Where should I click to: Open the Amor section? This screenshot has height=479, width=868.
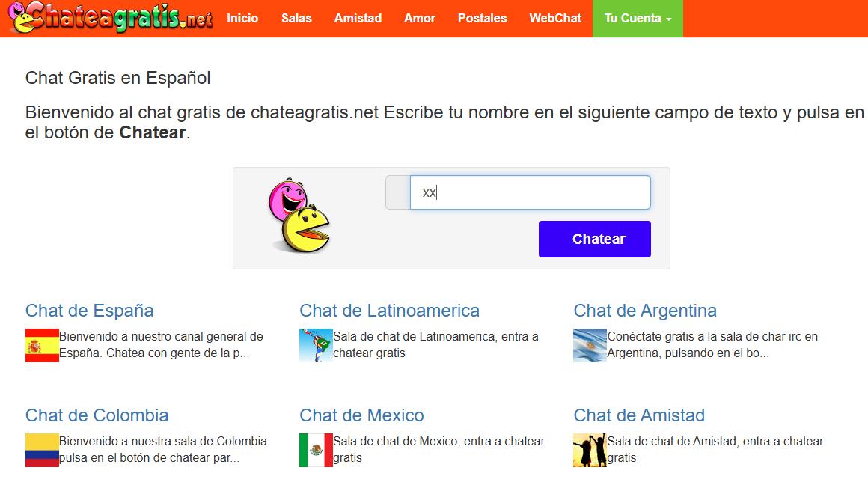point(420,18)
